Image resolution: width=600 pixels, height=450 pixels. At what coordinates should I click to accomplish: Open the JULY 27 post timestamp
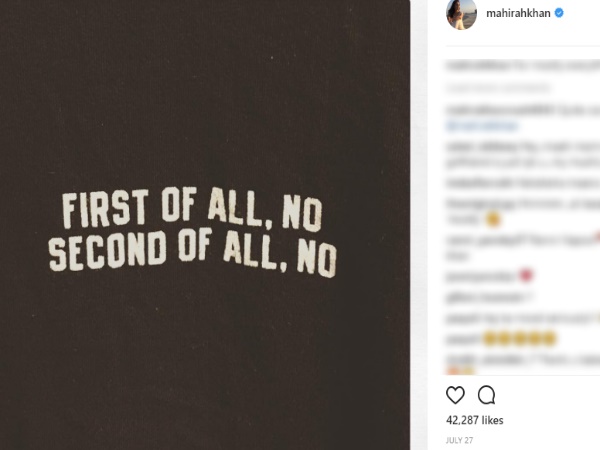(x=459, y=440)
